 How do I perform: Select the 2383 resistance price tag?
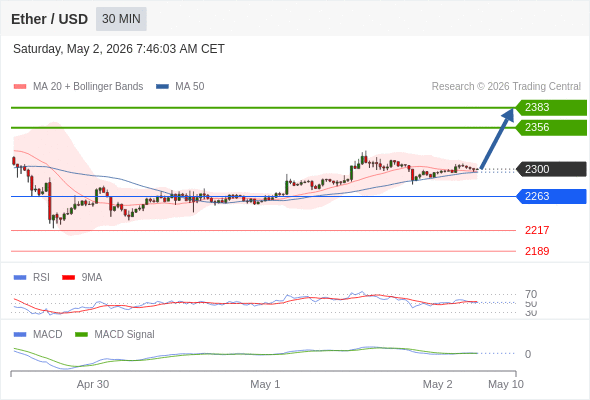tap(551, 107)
